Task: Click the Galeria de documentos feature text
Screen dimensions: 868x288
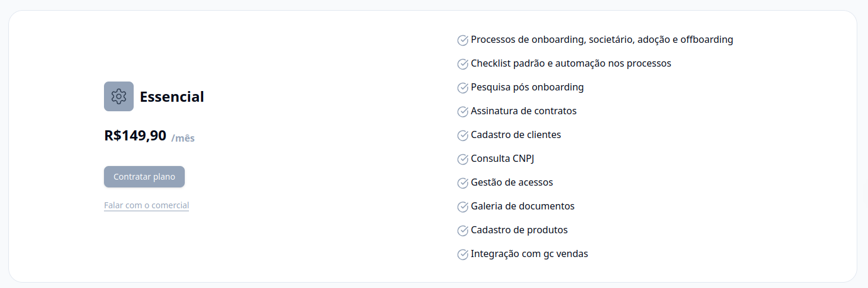Action: (523, 206)
